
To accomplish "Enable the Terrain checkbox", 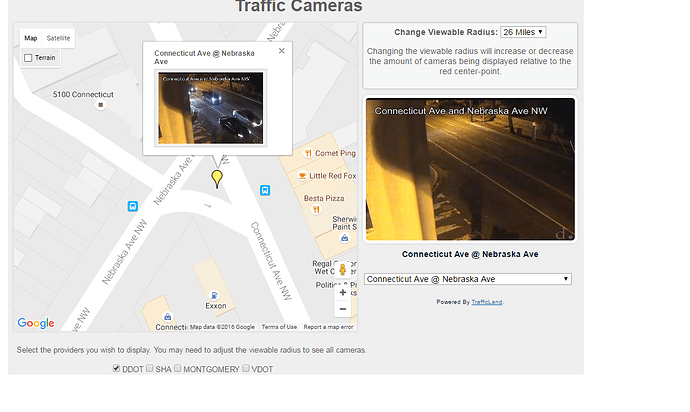I will [x=29, y=58].
